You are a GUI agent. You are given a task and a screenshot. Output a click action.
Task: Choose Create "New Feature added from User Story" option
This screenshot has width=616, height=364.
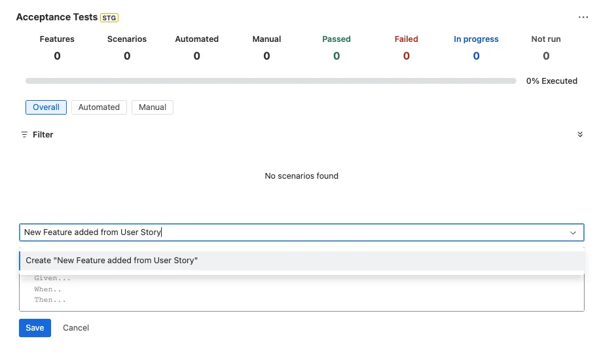point(302,261)
